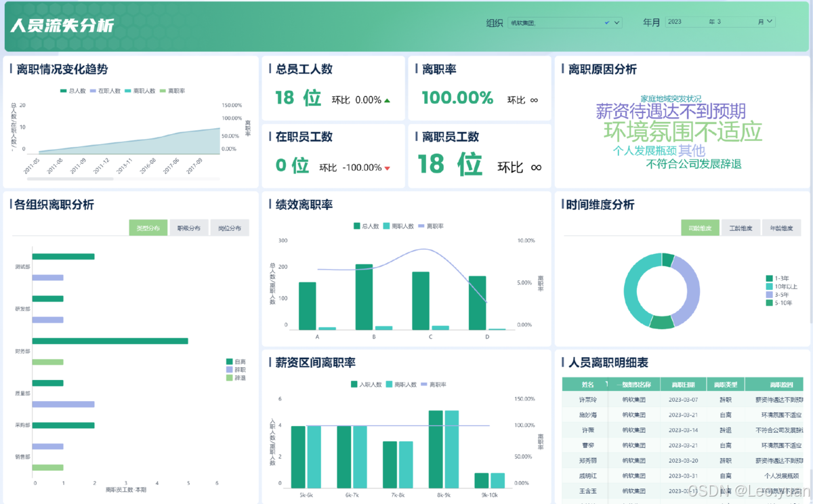The width and height of the screenshot is (813, 504).
Task: Open the 组织 organization dropdown
Action: 564,22
